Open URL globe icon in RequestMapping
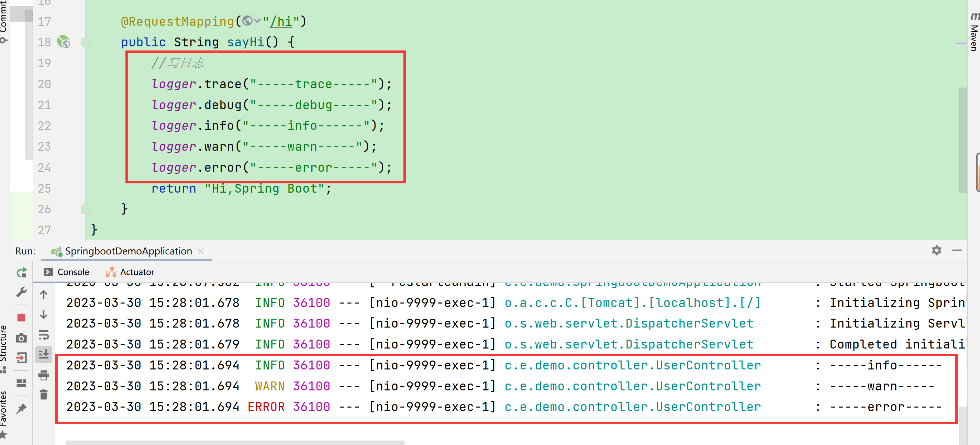 point(247,21)
